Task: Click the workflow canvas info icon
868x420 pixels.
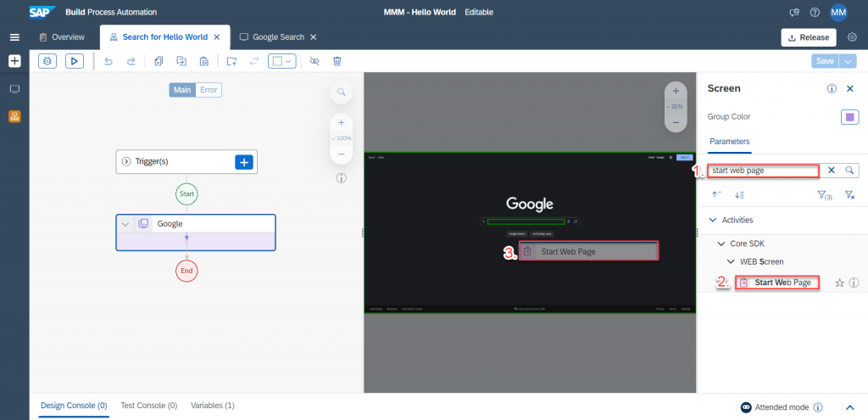Action: (x=341, y=178)
